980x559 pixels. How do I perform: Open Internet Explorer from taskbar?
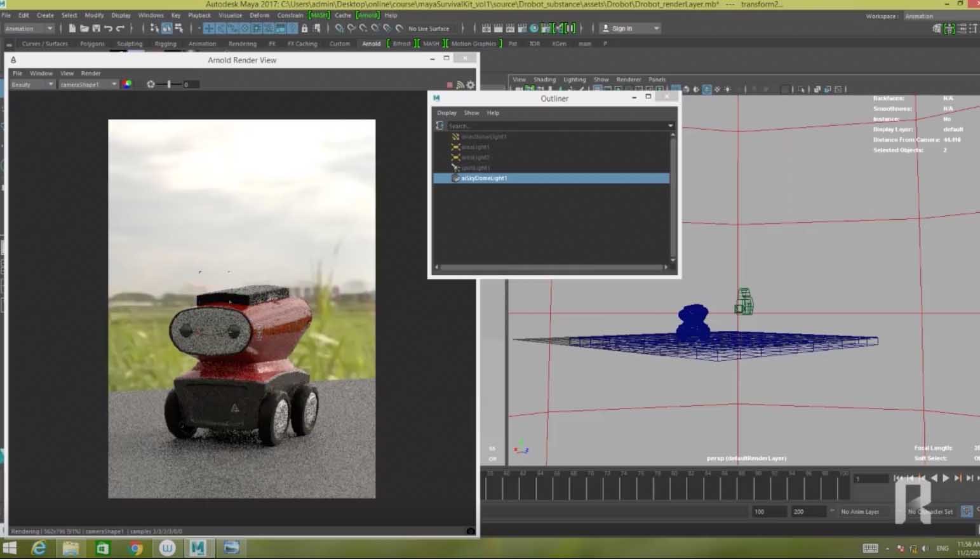(x=39, y=548)
